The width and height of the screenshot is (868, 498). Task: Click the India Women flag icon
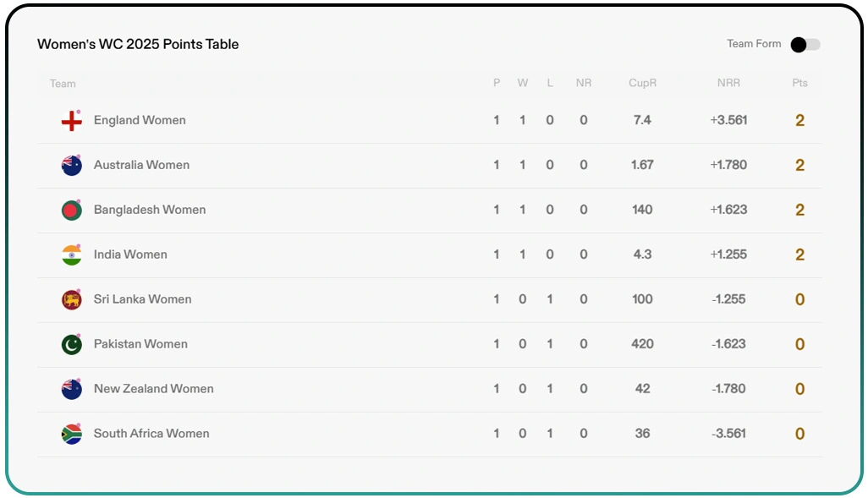(72, 255)
